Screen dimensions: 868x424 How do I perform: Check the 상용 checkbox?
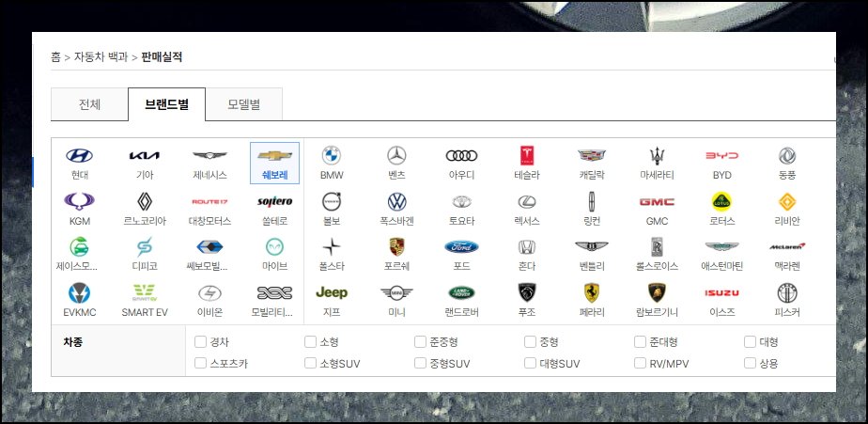click(750, 363)
